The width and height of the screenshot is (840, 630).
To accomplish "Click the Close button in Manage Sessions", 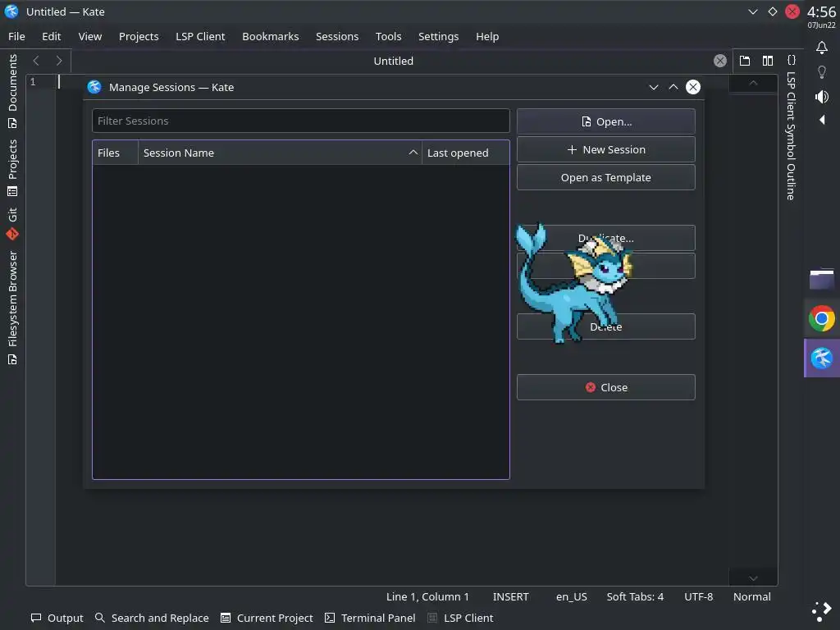I will [606, 387].
